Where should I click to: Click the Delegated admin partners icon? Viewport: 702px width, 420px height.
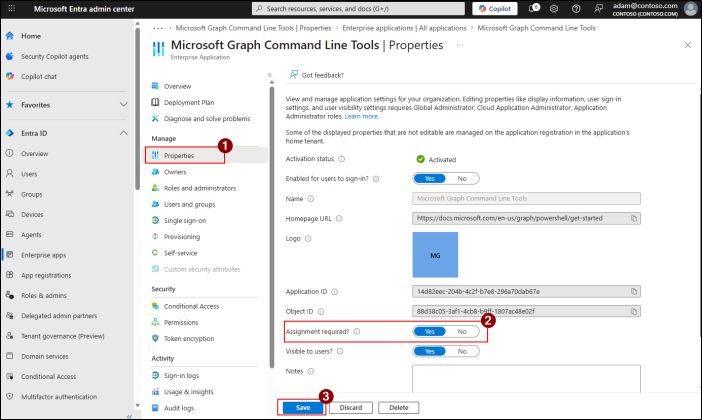click(x=10, y=315)
